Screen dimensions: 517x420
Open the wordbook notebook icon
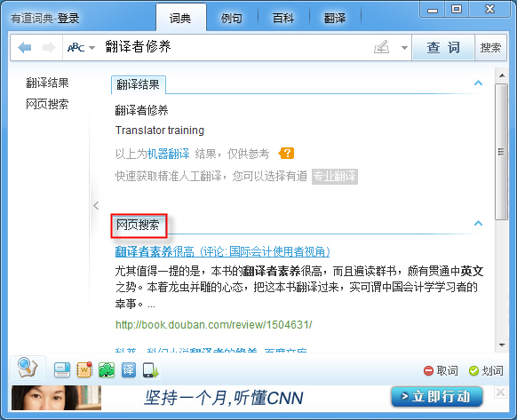point(84,370)
